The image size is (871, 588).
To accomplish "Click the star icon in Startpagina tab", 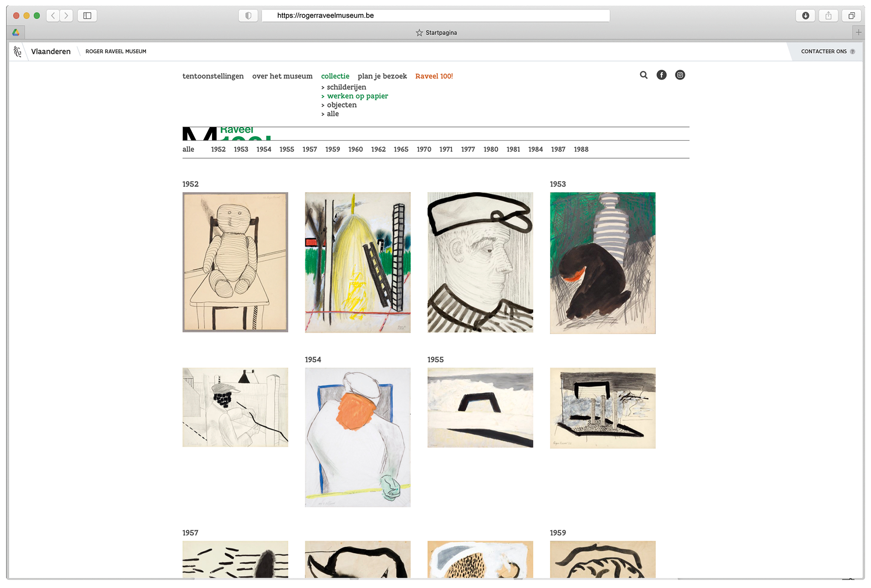I will click(419, 33).
